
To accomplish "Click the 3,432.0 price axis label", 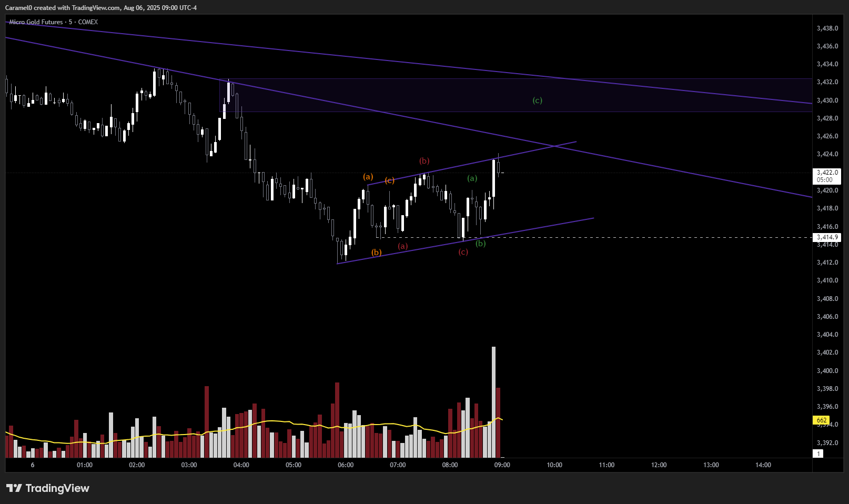I will point(827,82).
